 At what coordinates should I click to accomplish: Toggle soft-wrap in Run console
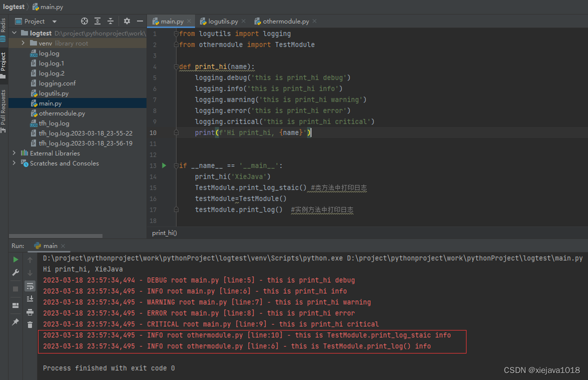pos(30,286)
